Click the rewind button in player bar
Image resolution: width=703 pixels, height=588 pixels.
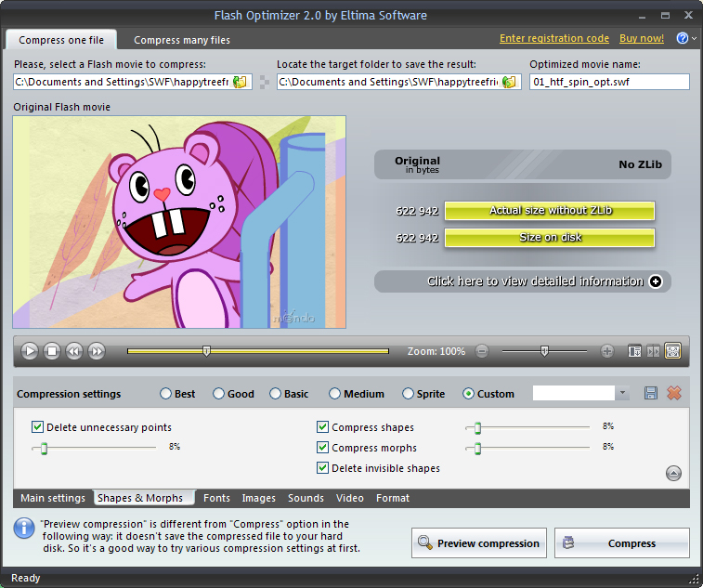(74, 351)
